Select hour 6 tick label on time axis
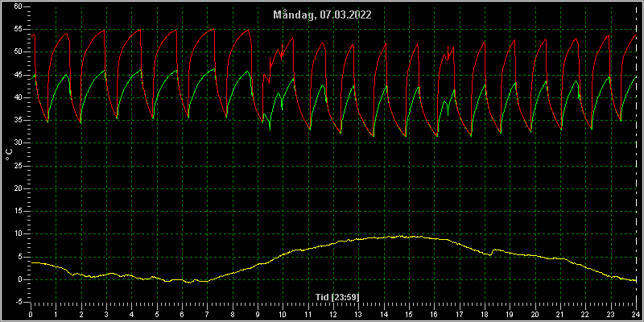 (x=182, y=314)
